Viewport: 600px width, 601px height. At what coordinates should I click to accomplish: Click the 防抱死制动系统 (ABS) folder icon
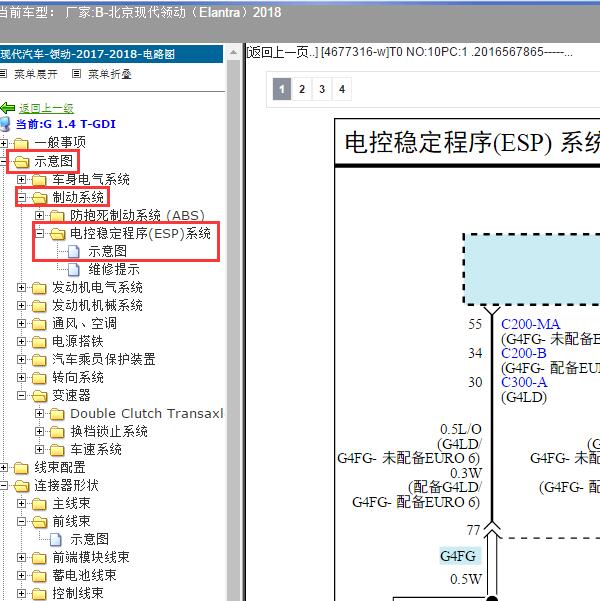(x=57, y=216)
